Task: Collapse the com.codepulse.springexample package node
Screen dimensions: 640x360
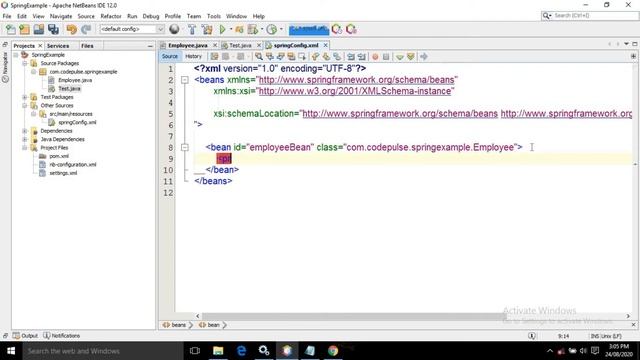Action: pyautogui.click(x=34, y=72)
